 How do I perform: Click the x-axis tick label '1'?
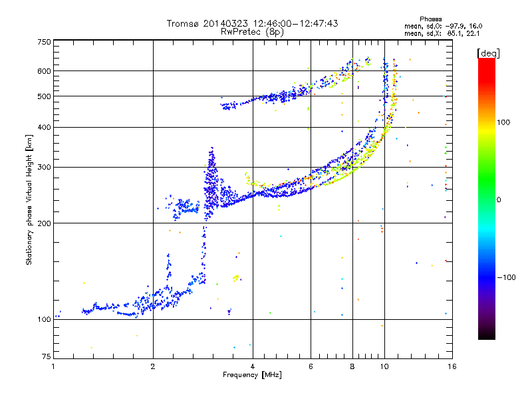(54, 366)
